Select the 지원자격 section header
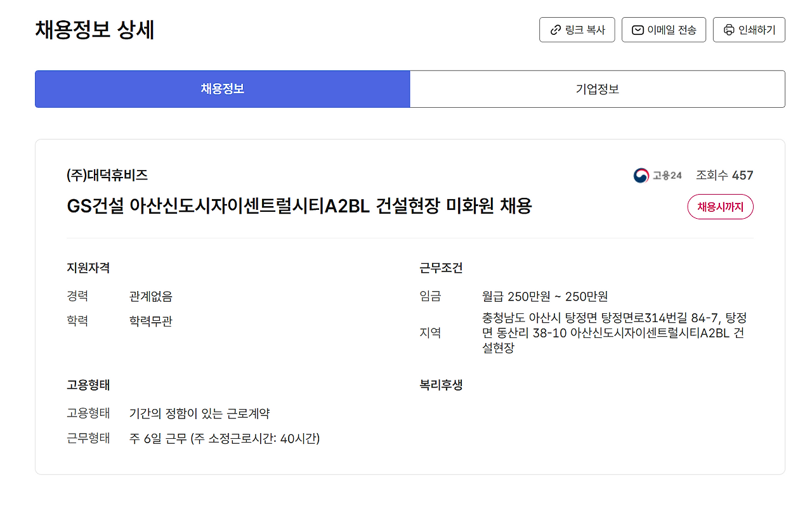This screenshot has width=812, height=506. tap(88, 268)
